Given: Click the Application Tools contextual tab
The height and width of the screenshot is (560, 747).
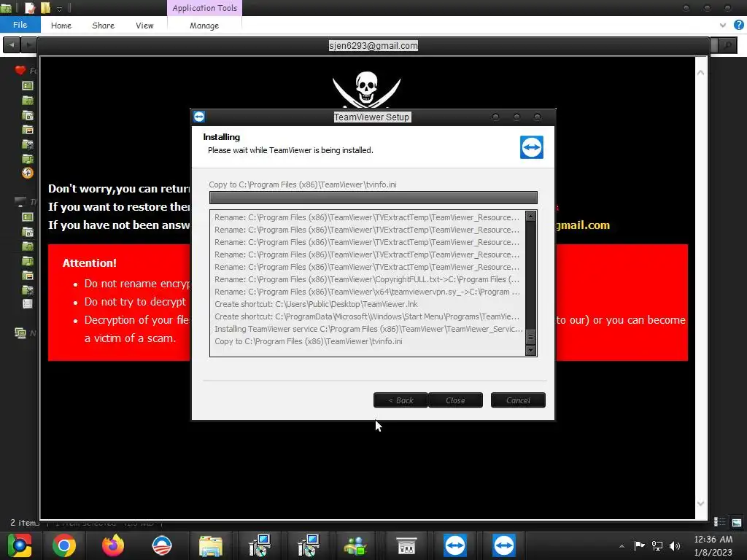Looking at the screenshot, I should [204, 8].
